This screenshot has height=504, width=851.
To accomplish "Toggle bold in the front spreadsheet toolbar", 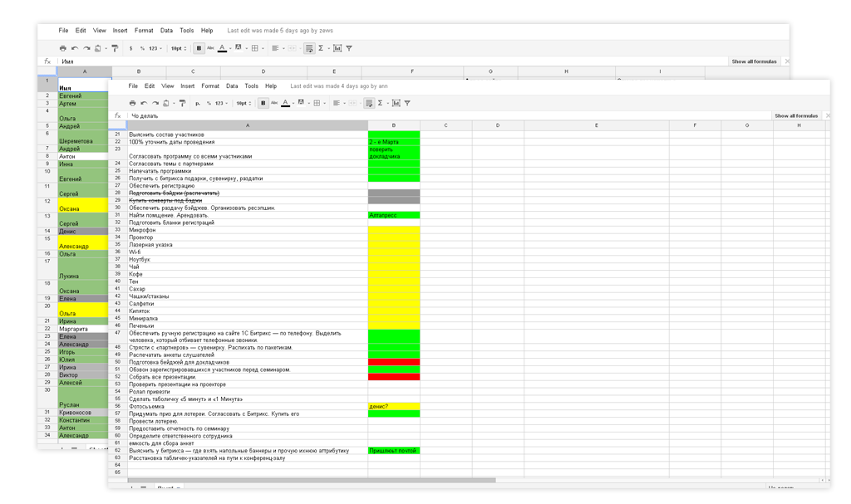I will tap(263, 103).
